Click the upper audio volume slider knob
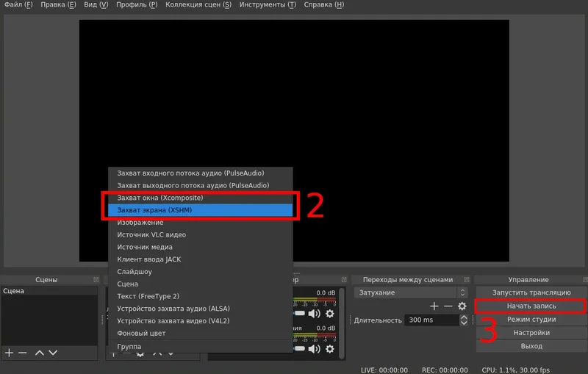This screenshot has width=588, height=374. pos(299,314)
